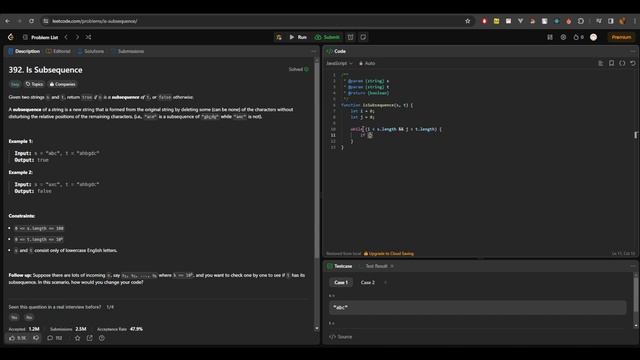The height and width of the screenshot is (360, 640).
Task: Click the editor bookmark icon
Action: pyautogui.click(x=611, y=63)
